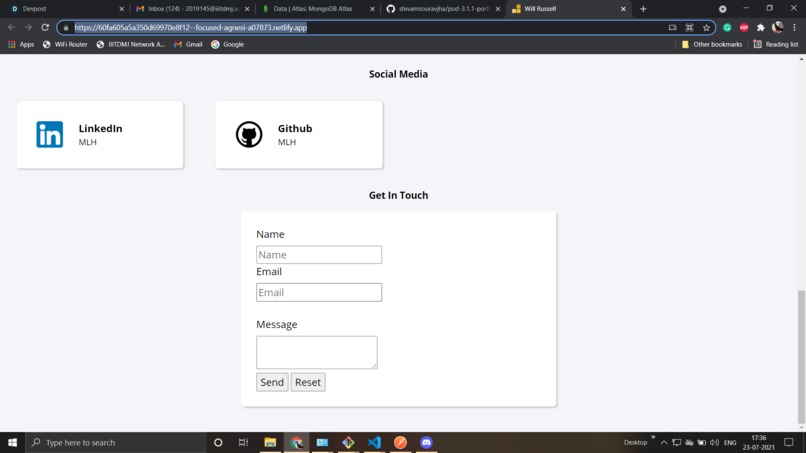View site info via the lock icon
Screen dimensions: 806x453
pyautogui.click(x=66, y=28)
